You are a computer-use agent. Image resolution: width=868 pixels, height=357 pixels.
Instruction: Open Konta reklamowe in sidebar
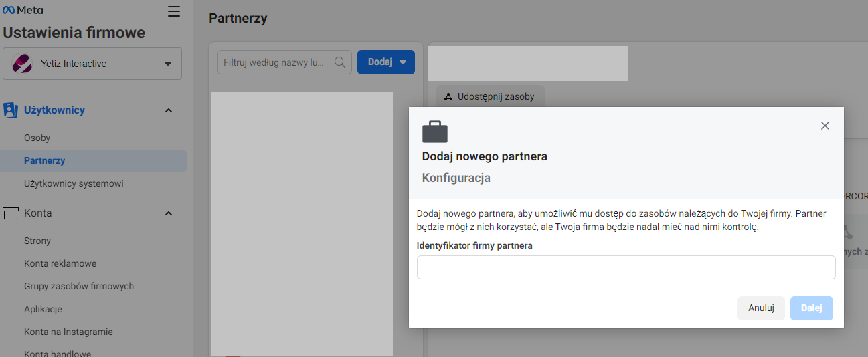pos(60,263)
